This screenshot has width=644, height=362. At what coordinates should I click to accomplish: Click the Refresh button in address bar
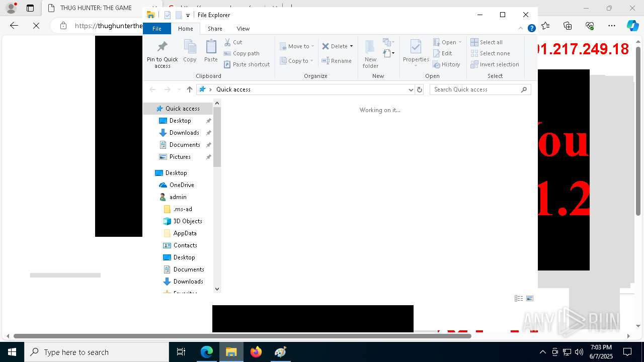point(420,89)
